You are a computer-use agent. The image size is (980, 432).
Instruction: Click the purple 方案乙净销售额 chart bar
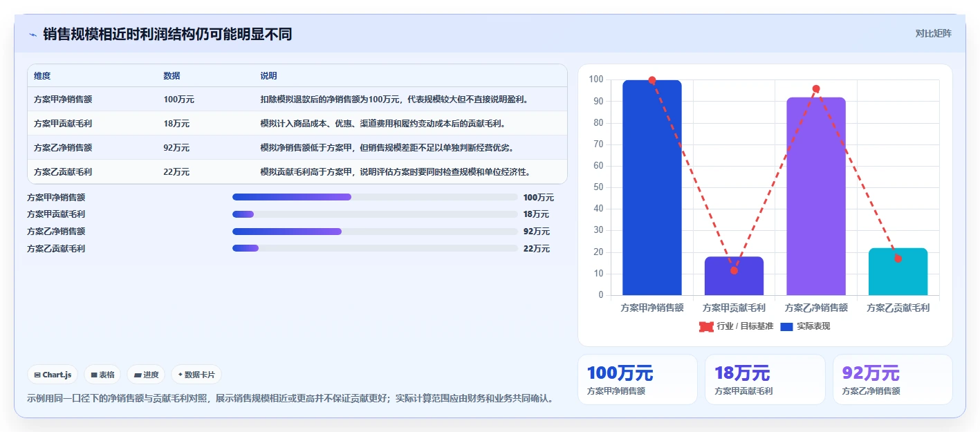(x=816, y=196)
